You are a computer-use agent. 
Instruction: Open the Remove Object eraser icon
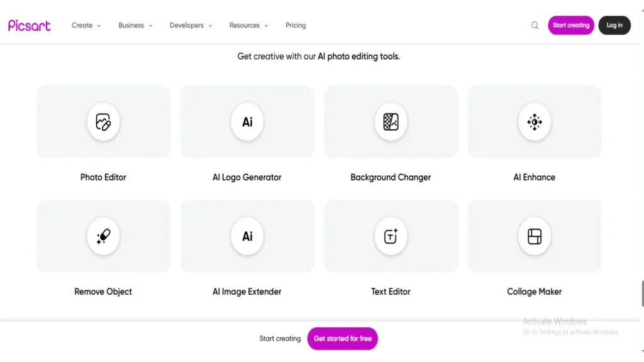[x=103, y=236]
